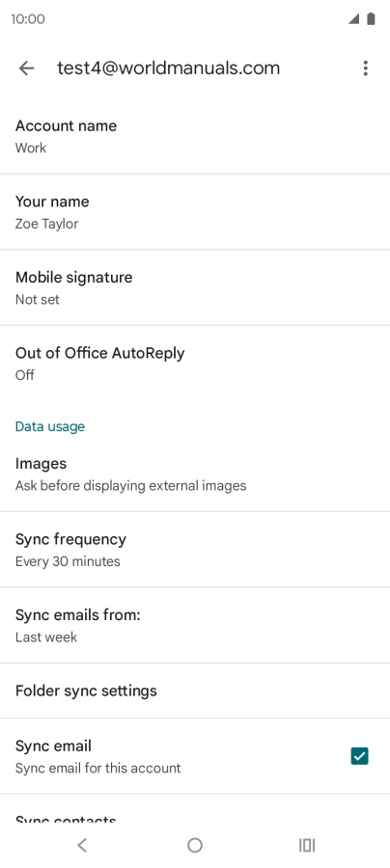Open the Mobile signature setting

click(x=195, y=287)
